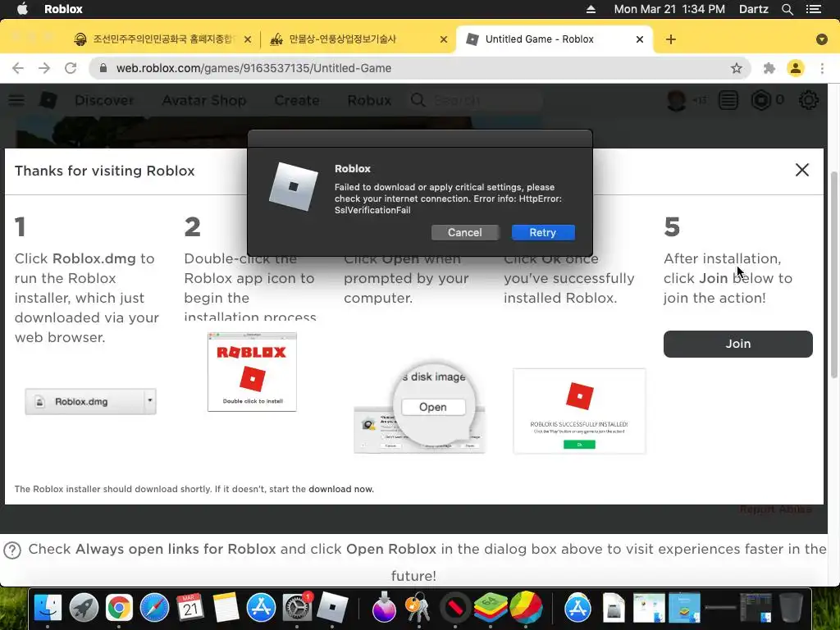Viewport: 840px width, 630px height.
Task: Open Finder from the Dock
Action: 48,608
